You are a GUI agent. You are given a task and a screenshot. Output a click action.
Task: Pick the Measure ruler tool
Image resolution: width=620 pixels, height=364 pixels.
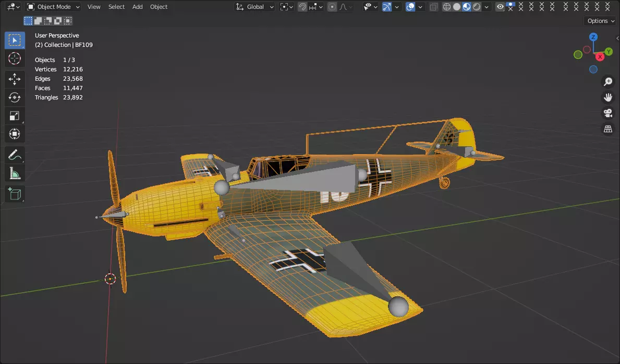pos(15,173)
